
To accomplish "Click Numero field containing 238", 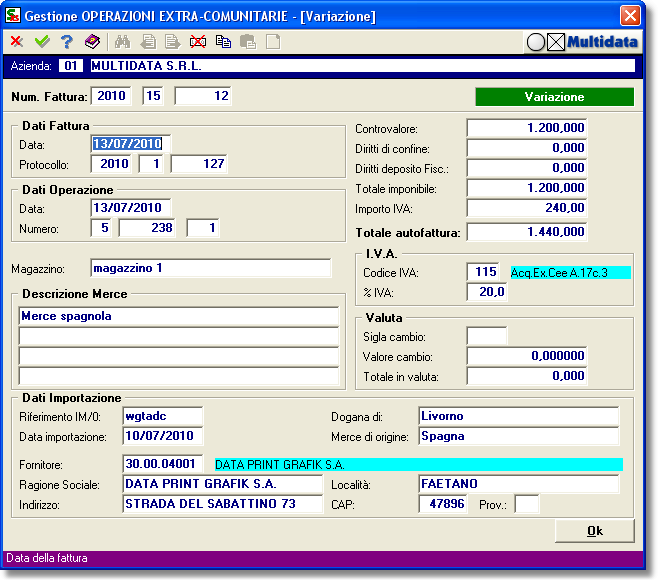I will [x=147, y=228].
